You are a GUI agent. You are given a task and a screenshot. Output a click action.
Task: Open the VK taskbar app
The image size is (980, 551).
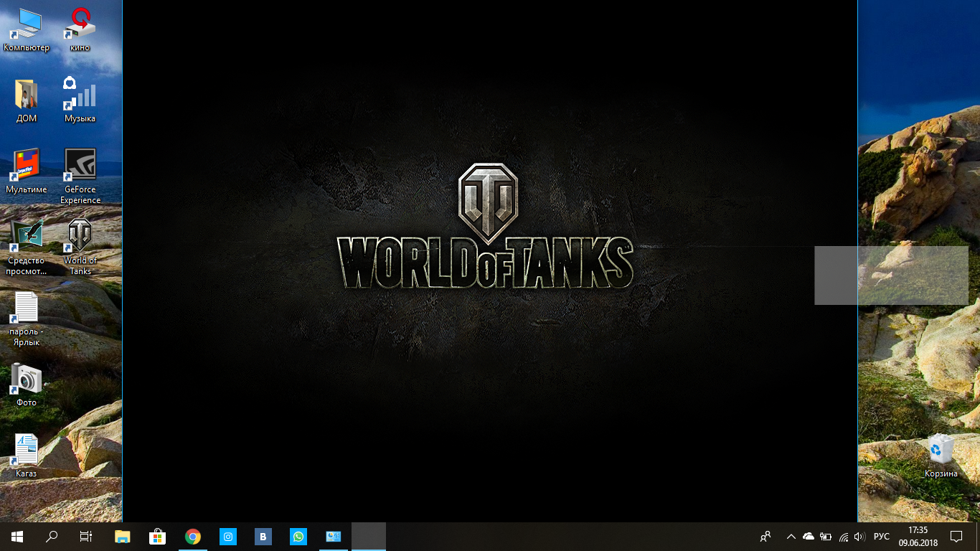point(263,536)
